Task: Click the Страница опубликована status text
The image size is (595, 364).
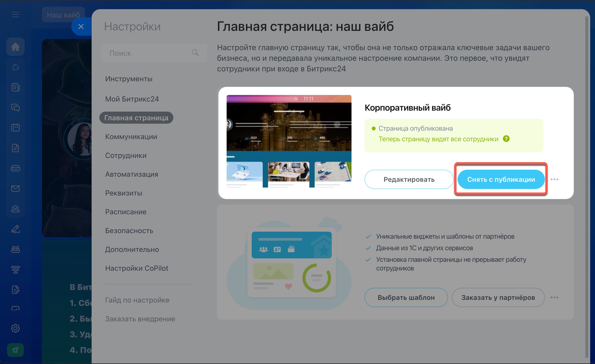Action: click(x=415, y=128)
